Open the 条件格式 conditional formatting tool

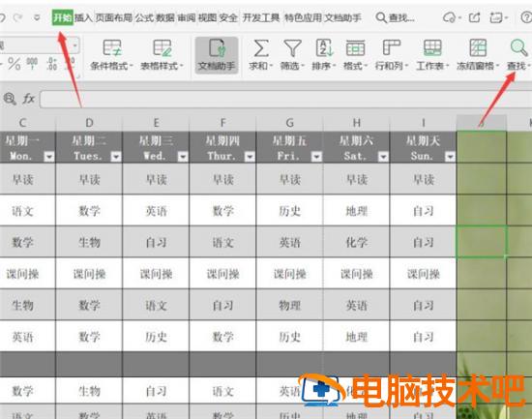[111, 55]
